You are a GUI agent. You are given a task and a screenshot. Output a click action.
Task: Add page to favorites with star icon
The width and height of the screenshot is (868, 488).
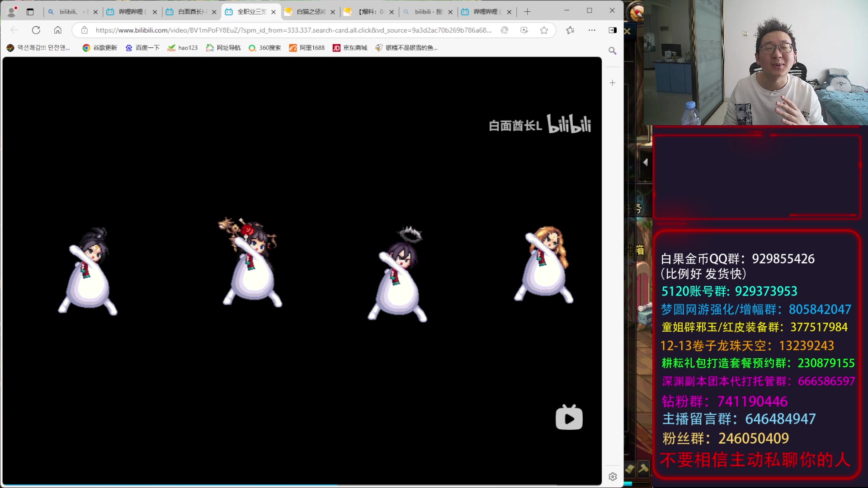point(544,30)
